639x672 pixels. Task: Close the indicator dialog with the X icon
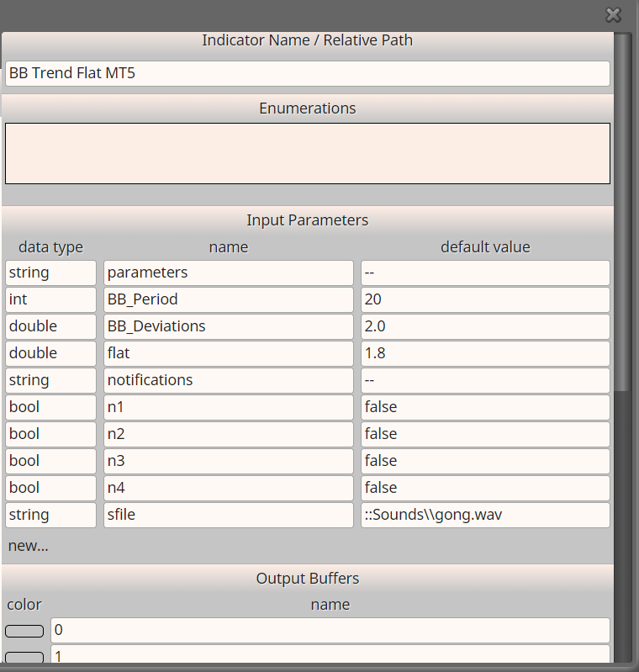[613, 15]
